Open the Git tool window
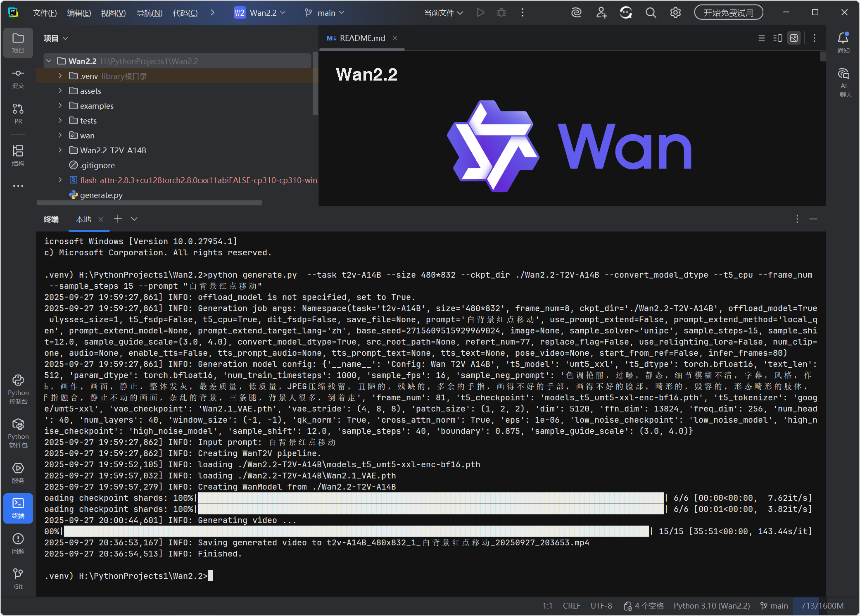Viewport: 860px width, 616px height. click(x=18, y=578)
